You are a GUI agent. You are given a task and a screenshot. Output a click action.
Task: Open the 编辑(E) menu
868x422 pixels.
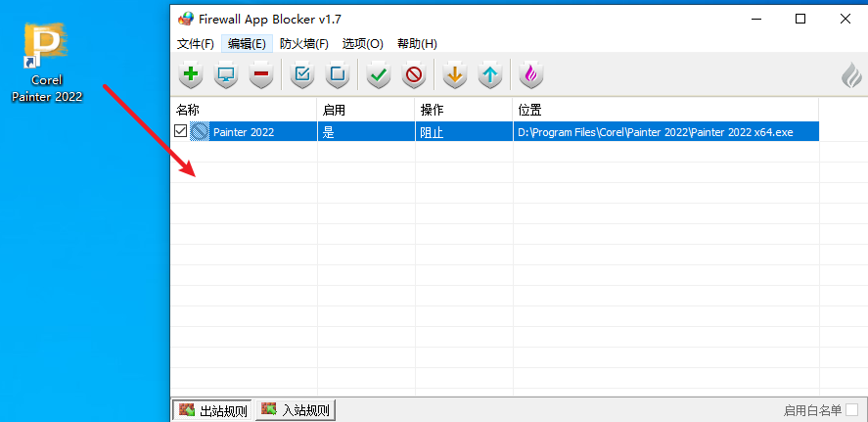[247, 44]
